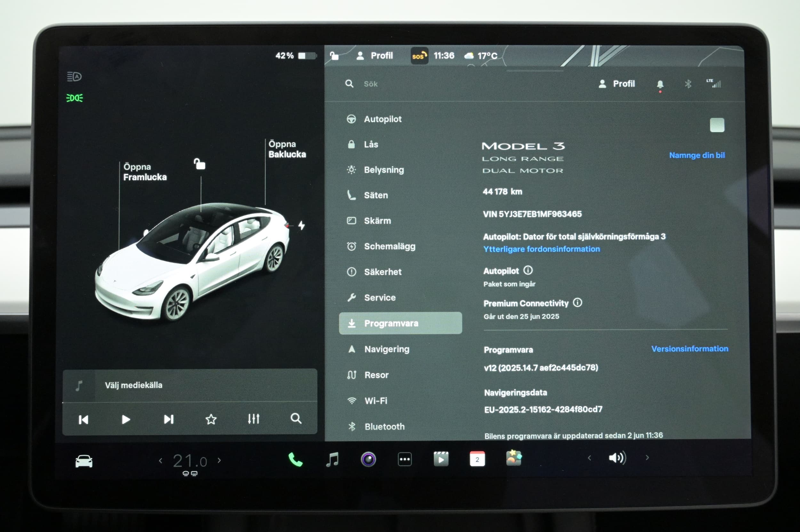Open the all apps three-dots launcher
Image resolution: width=800 pixels, height=532 pixels.
(404, 459)
